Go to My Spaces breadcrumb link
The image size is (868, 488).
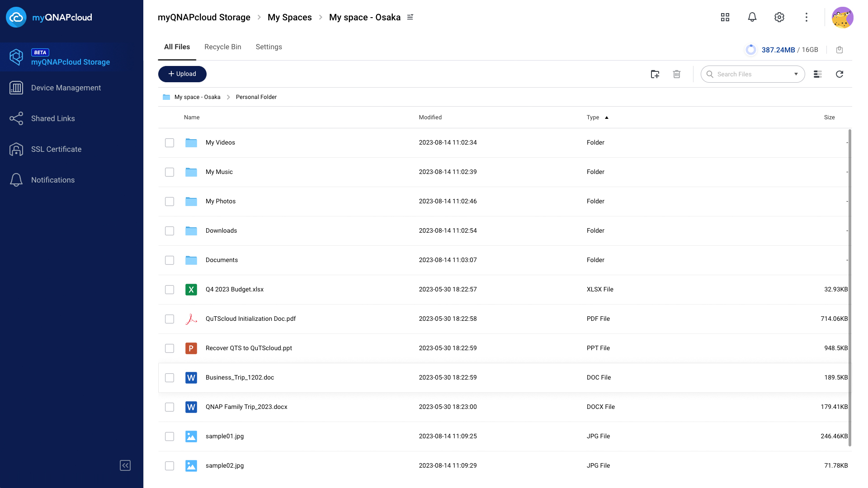289,17
